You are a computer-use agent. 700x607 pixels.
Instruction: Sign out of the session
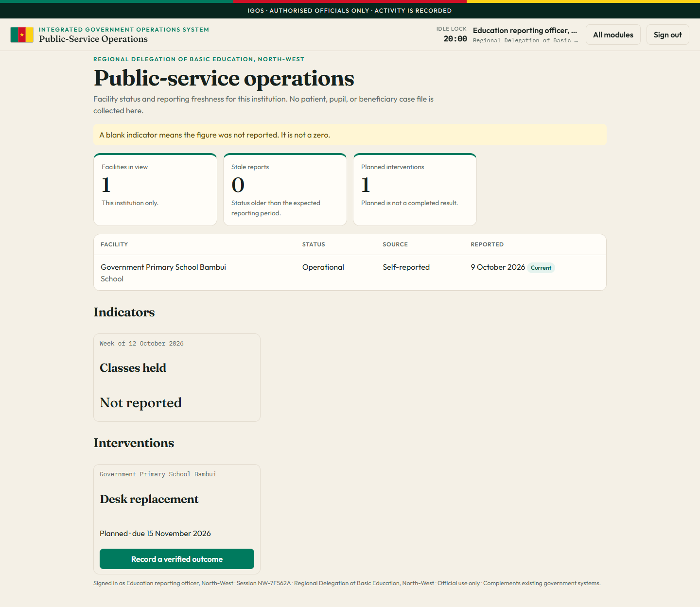[667, 35]
